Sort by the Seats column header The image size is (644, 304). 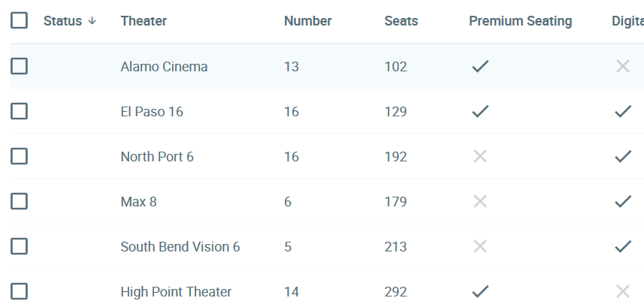point(401,21)
